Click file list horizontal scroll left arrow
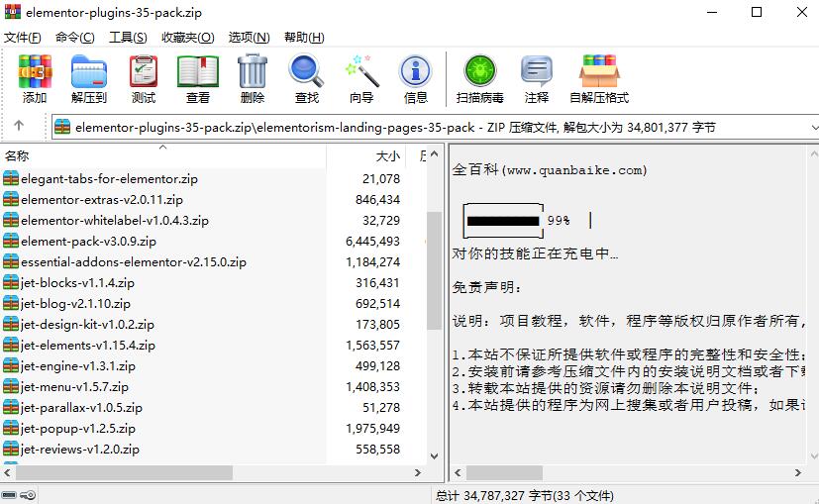819x504 pixels. pyautogui.click(x=7, y=472)
